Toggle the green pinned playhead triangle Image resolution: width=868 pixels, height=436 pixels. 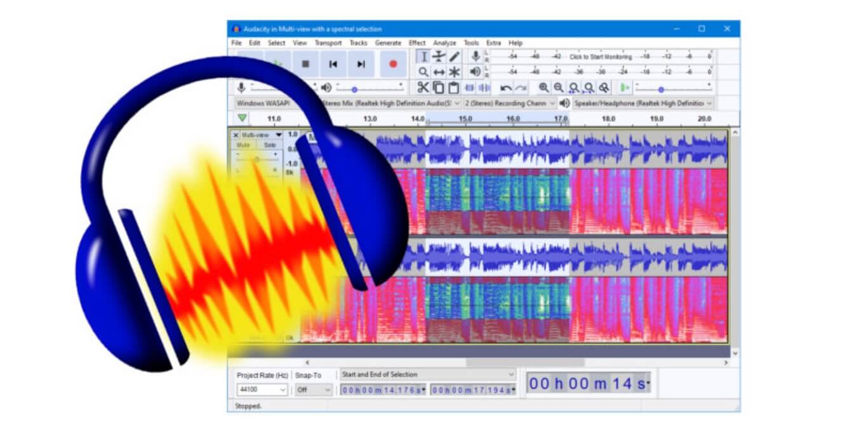coord(242,118)
